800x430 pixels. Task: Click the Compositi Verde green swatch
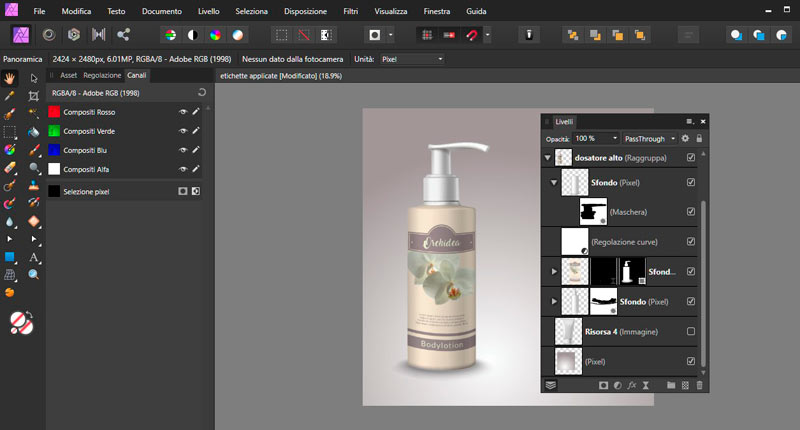[x=54, y=131]
